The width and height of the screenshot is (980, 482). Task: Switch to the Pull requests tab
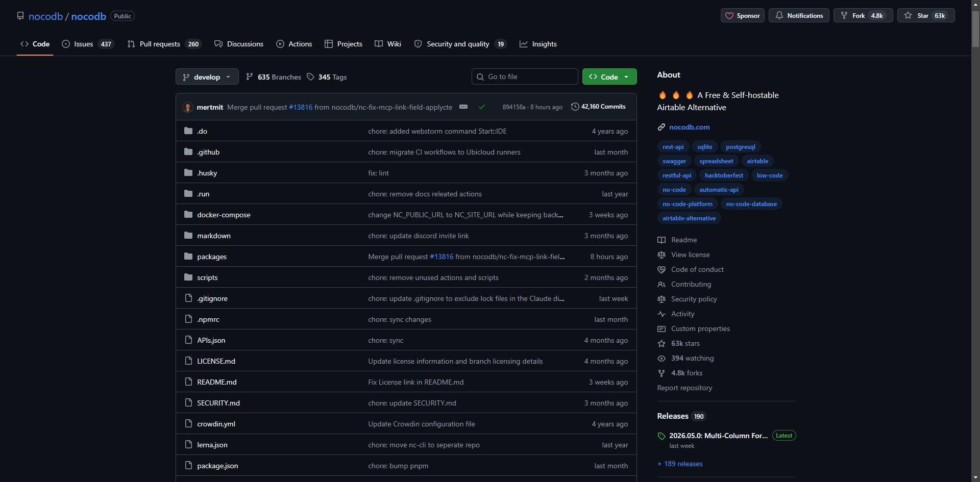164,44
